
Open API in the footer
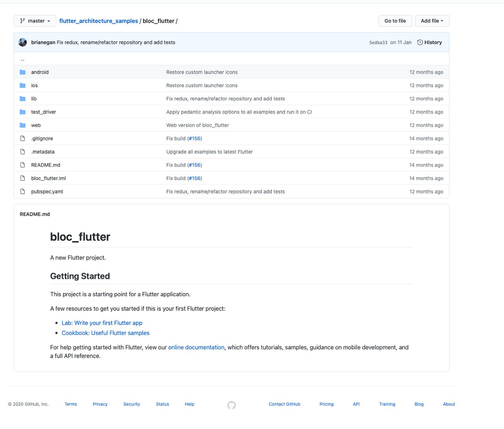(356, 404)
